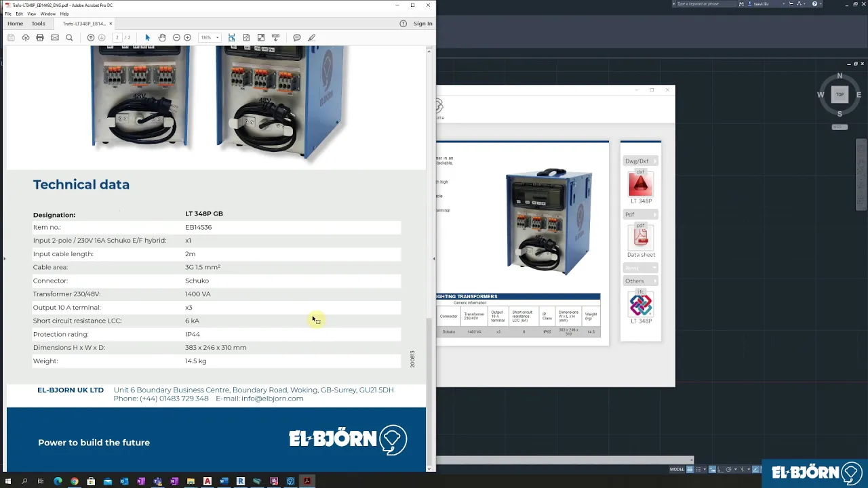Click the Sign In link

click(423, 24)
